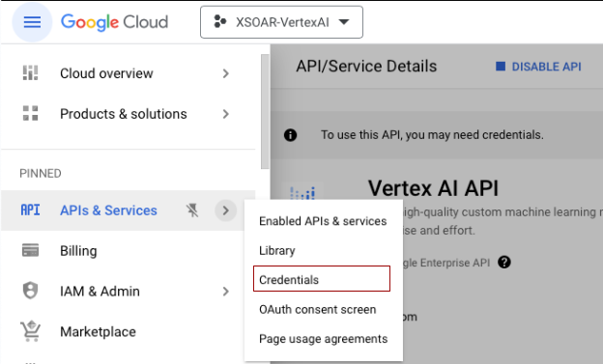This screenshot has width=603, height=364.
Task: Click the Google Cloud logo
Action: click(115, 22)
